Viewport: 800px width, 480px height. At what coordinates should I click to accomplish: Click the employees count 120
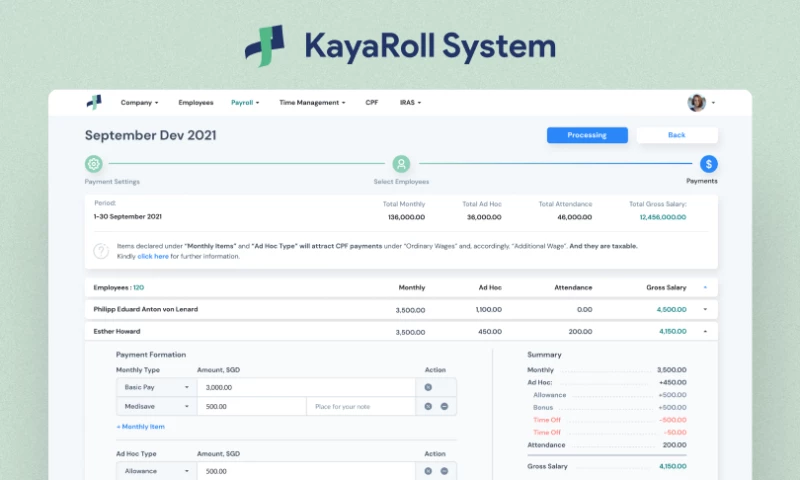[x=138, y=288]
